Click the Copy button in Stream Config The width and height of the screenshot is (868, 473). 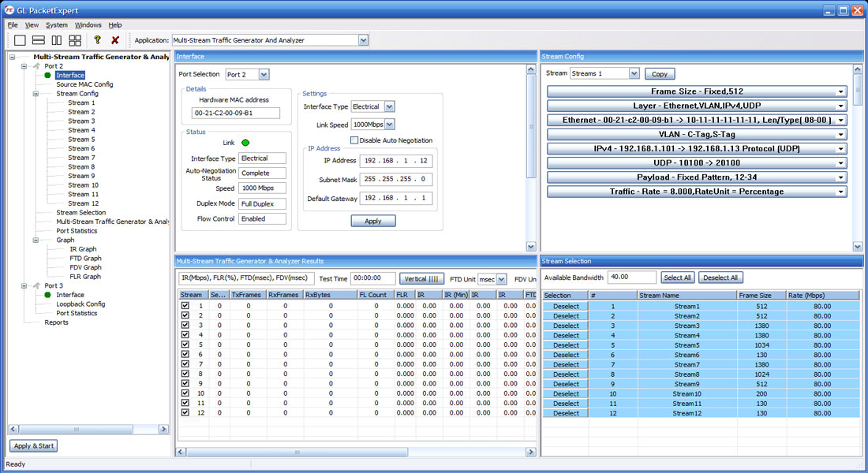660,74
